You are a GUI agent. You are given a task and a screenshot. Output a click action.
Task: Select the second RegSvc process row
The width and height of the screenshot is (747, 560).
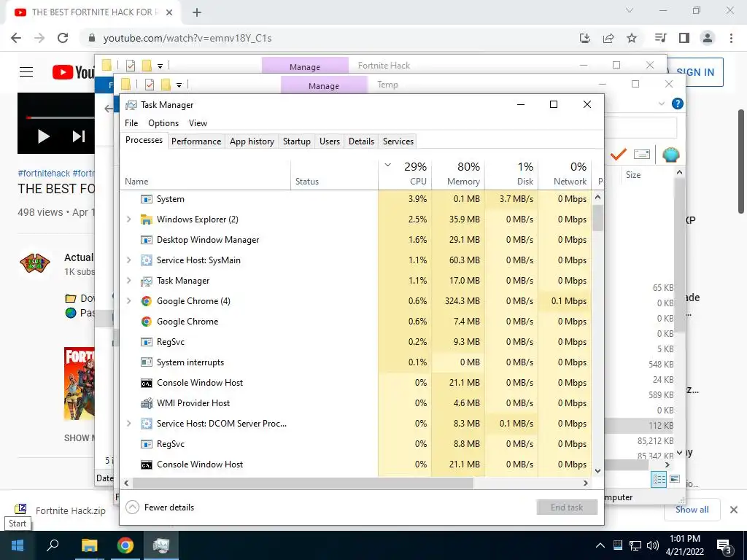click(x=356, y=444)
